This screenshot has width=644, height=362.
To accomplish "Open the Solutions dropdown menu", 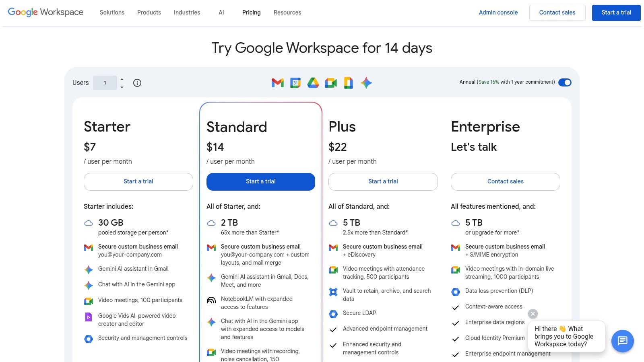I will [111, 12].
